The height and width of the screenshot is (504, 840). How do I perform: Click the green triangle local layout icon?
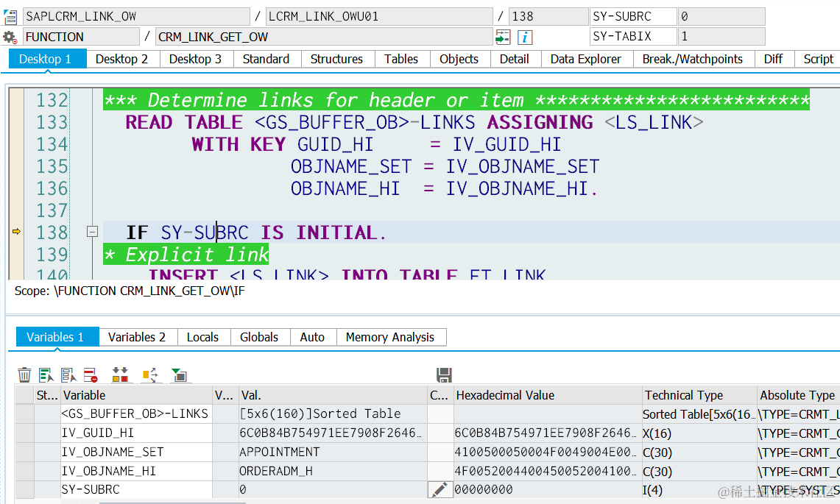pos(179,375)
